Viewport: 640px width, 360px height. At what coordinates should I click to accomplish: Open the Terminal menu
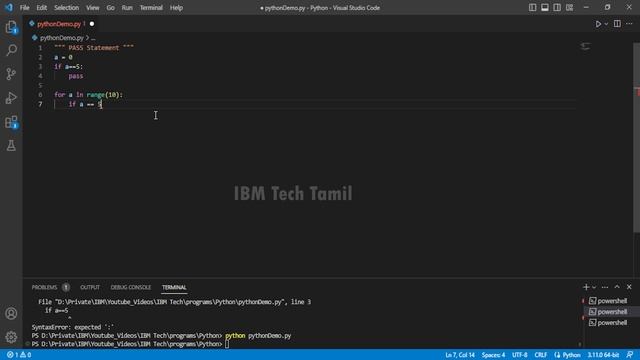pos(151,7)
